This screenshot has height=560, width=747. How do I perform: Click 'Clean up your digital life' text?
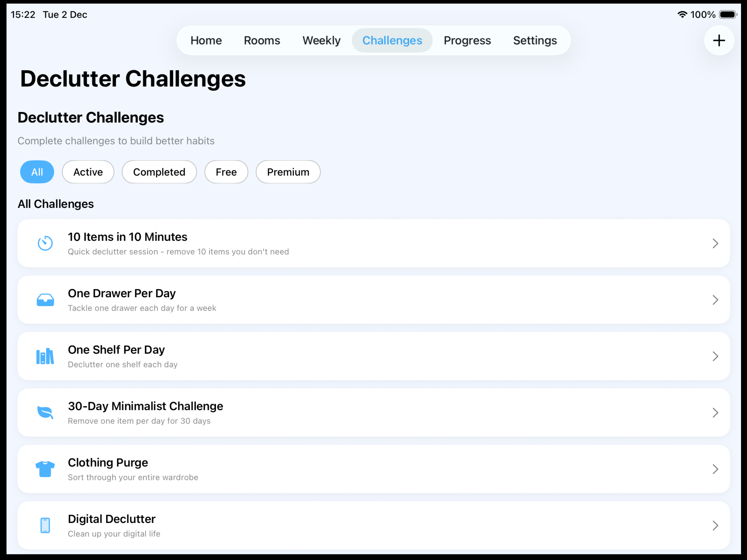pyautogui.click(x=114, y=534)
